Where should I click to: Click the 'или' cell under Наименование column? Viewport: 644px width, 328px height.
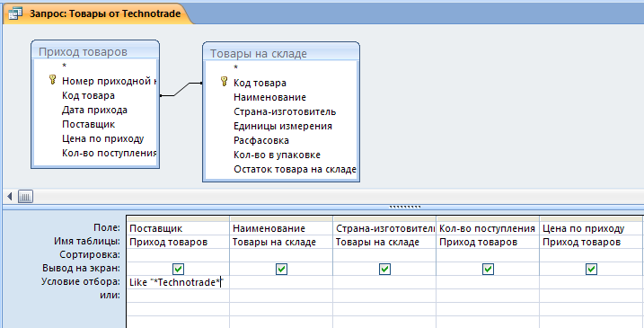point(281,296)
